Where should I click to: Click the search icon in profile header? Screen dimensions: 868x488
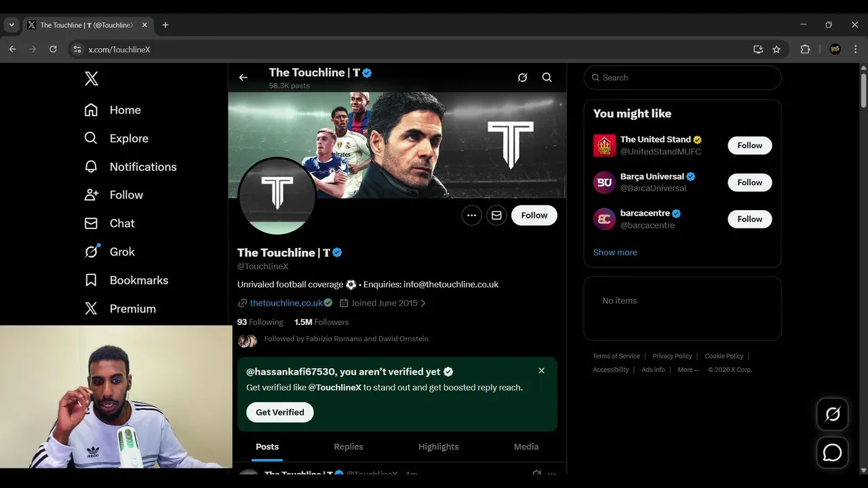pos(547,78)
